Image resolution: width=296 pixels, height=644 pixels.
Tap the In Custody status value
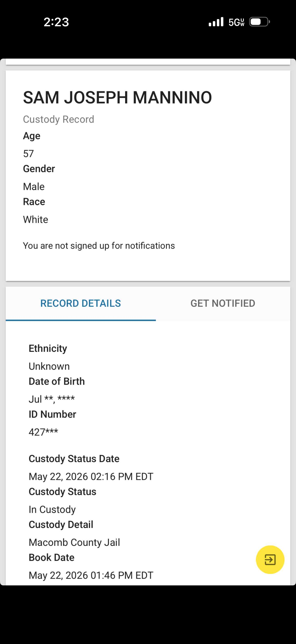[x=52, y=509]
